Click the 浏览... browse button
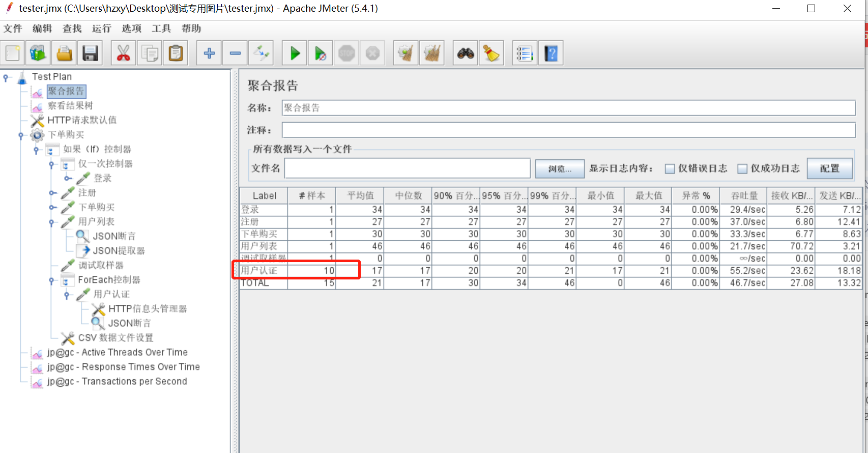This screenshot has width=868, height=453. 560,168
